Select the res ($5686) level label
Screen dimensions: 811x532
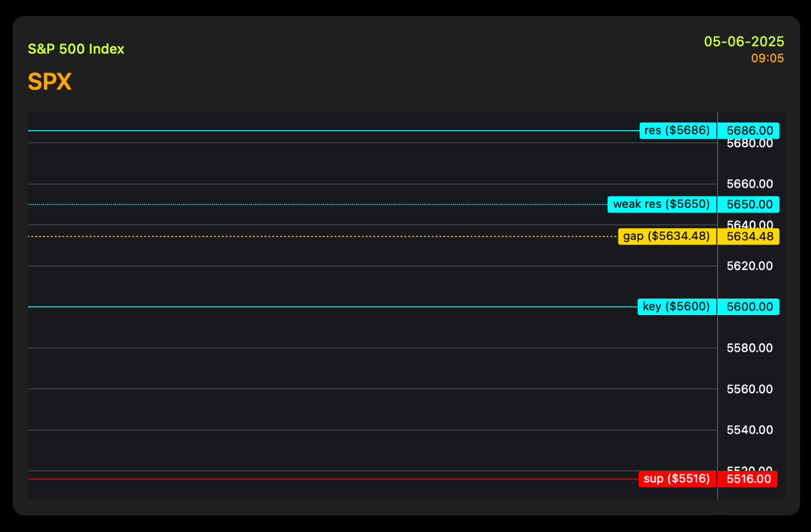pyautogui.click(x=677, y=131)
